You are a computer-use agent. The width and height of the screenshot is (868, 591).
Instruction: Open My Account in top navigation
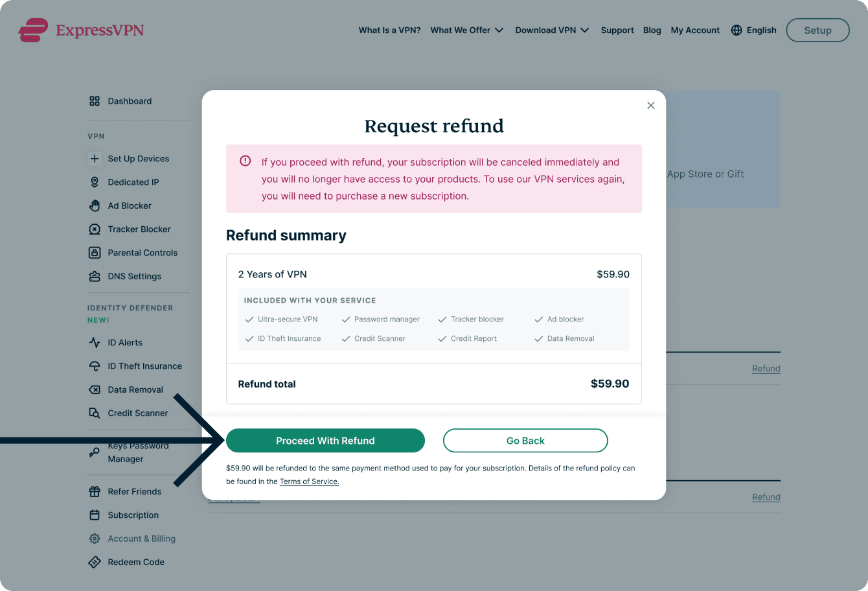[x=695, y=30]
